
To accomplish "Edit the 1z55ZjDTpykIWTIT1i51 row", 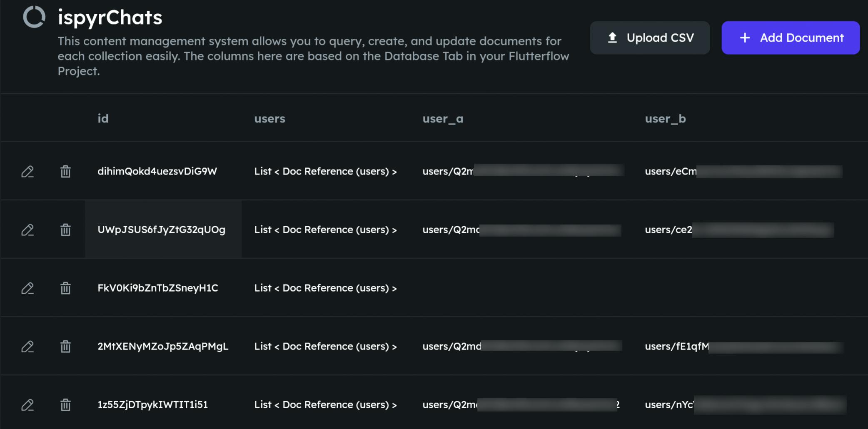I will (x=27, y=405).
